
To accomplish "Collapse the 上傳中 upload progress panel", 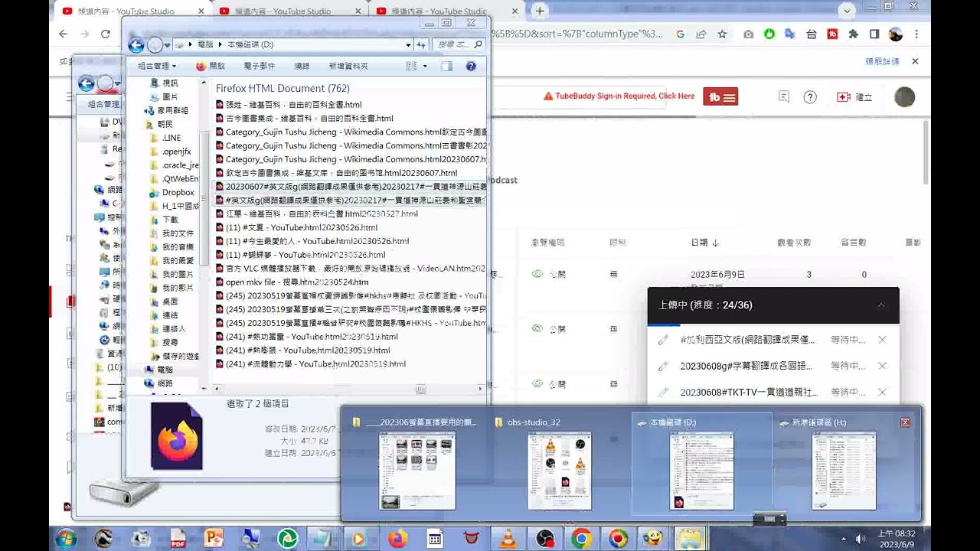I will tap(881, 305).
